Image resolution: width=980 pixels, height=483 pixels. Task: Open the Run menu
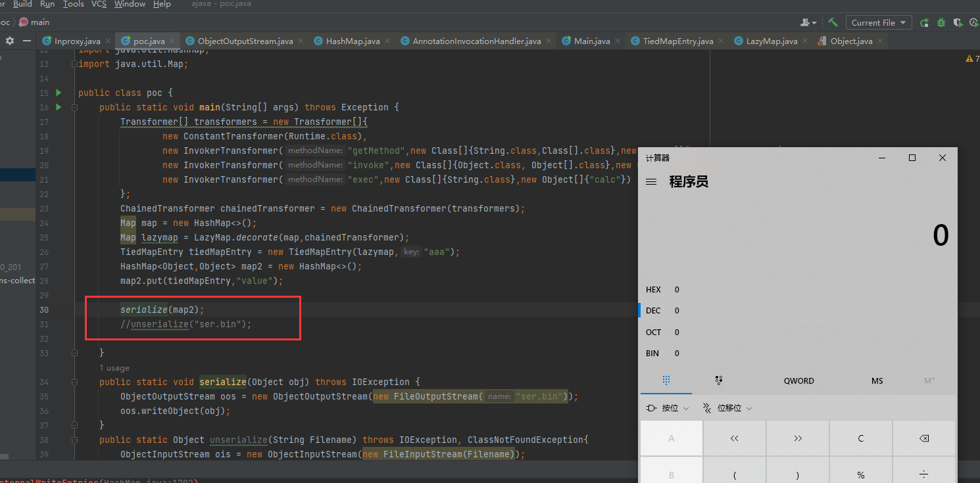(47, 4)
